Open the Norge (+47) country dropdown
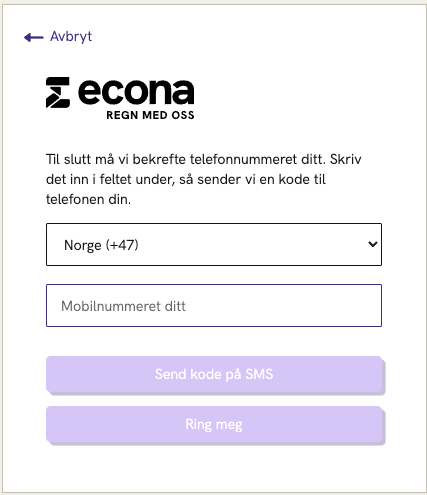This screenshot has width=427, height=495. [x=214, y=244]
